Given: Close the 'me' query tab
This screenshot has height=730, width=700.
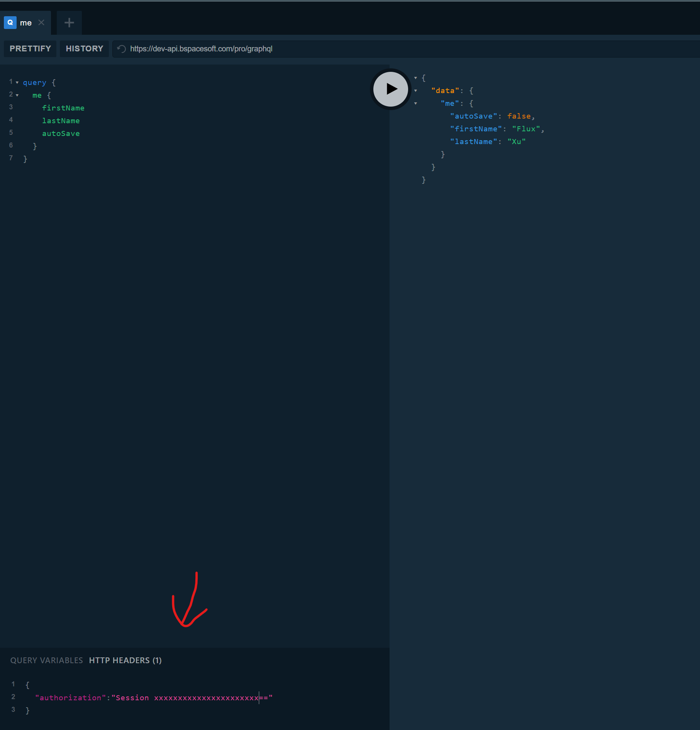Looking at the screenshot, I should (41, 23).
